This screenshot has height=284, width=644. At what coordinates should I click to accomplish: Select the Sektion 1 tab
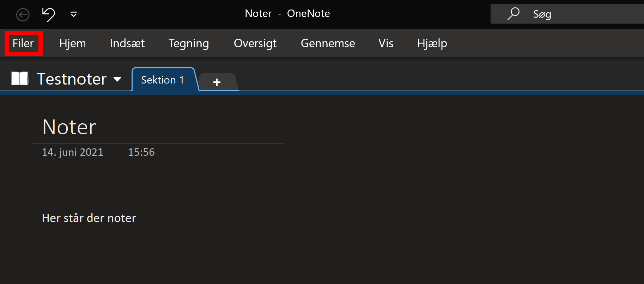pos(163,80)
